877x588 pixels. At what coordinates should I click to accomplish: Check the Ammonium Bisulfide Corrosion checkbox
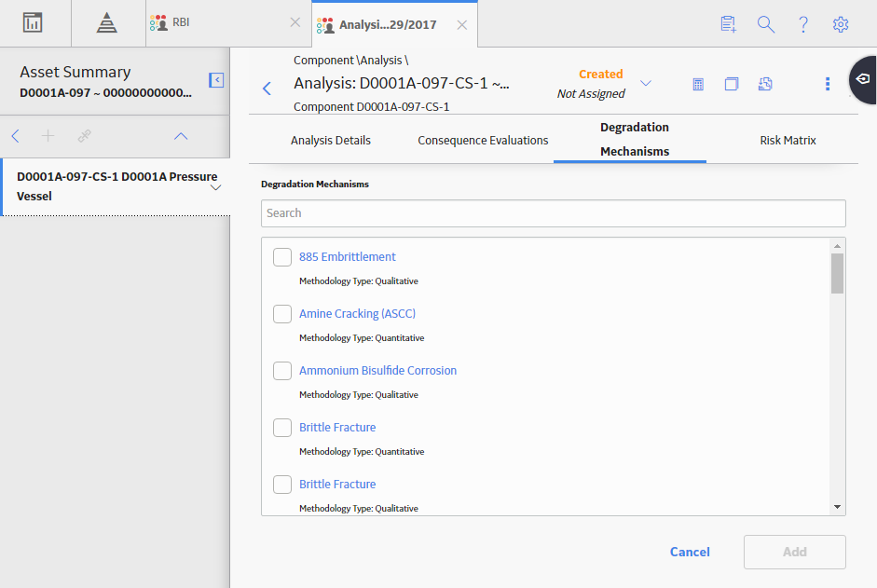pyautogui.click(x=282, y=371)
